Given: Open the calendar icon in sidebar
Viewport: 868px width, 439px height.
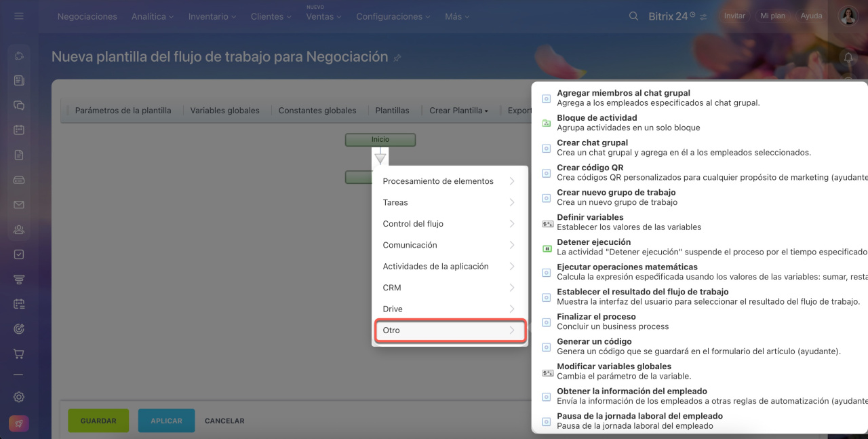Looking at the screenshot, I should (x=19, y=130).
